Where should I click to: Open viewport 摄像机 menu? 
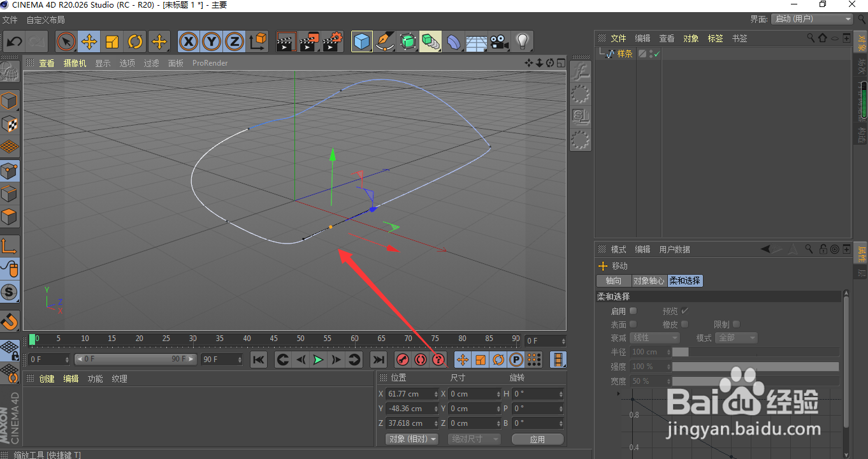75,63
